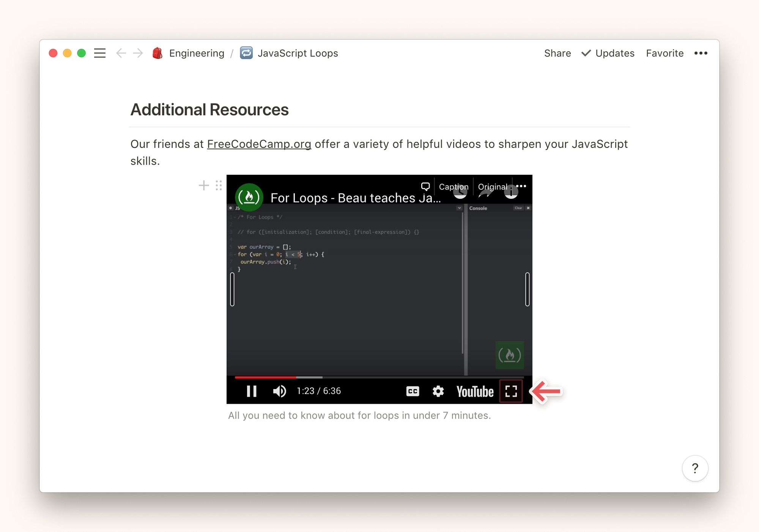Go forward with the right arrow
Viewport: 759px width, 532px height.
click(x=138, y=53)
